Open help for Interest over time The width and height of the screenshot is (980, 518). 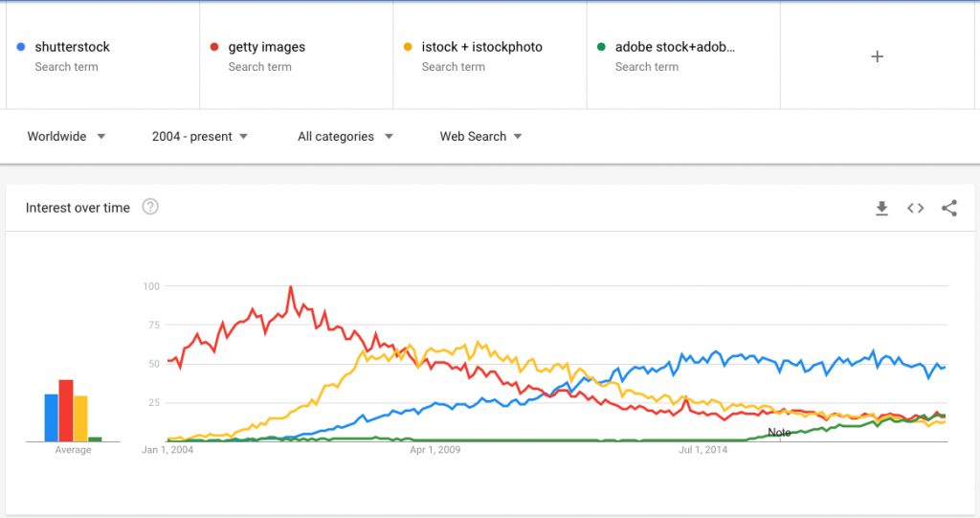coord(150,207)
